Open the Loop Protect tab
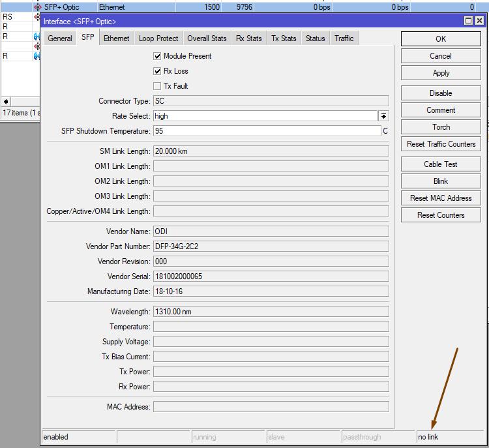 coord(158,38)
